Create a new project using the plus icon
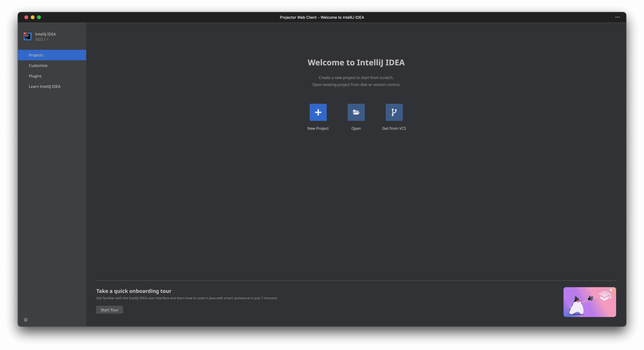Image resolution: width=644 pixels, height=350 pixels. tap(318, 112)
